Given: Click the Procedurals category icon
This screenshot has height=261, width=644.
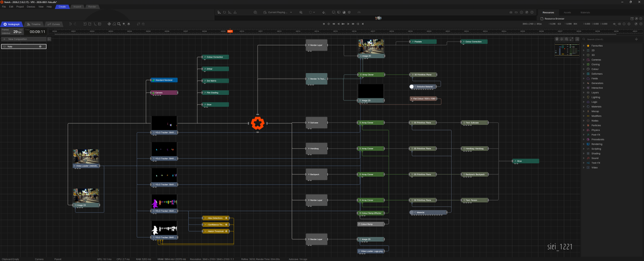Looking at the screenshot, I should pos(589,139).
